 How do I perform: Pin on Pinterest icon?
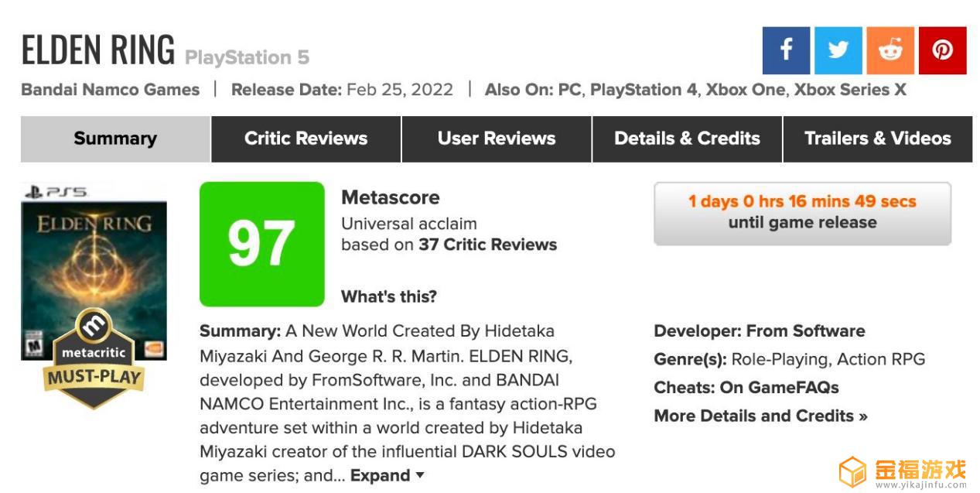[x=942, y=50]
